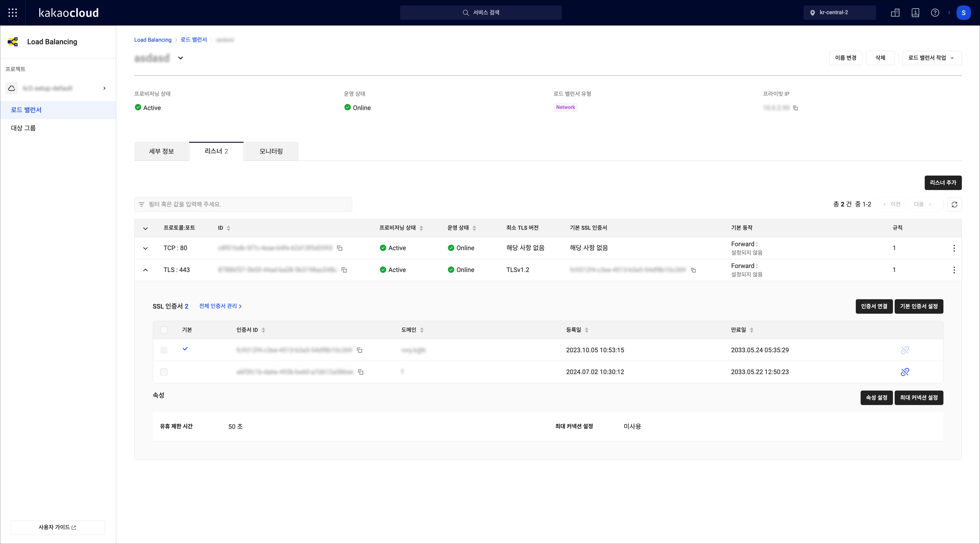Screen dimensions: 980x544
Task: Select all certificates header checkbox
Action: point(164,330)
